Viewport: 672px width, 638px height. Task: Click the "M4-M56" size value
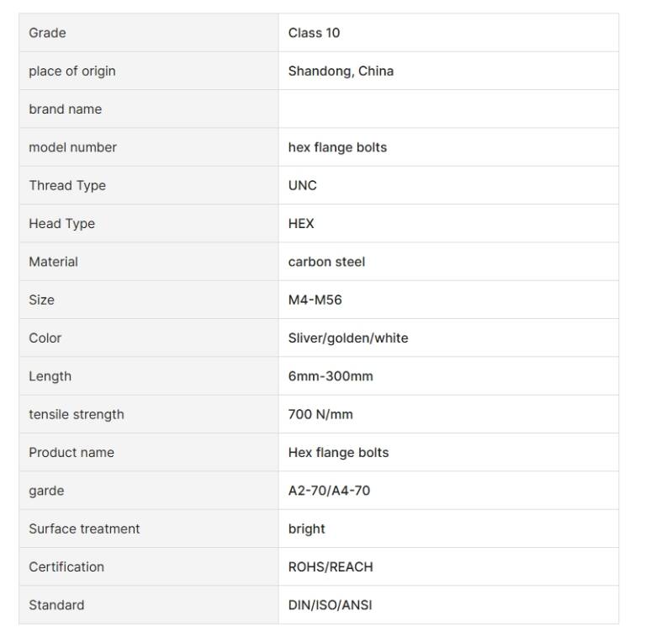315,300
